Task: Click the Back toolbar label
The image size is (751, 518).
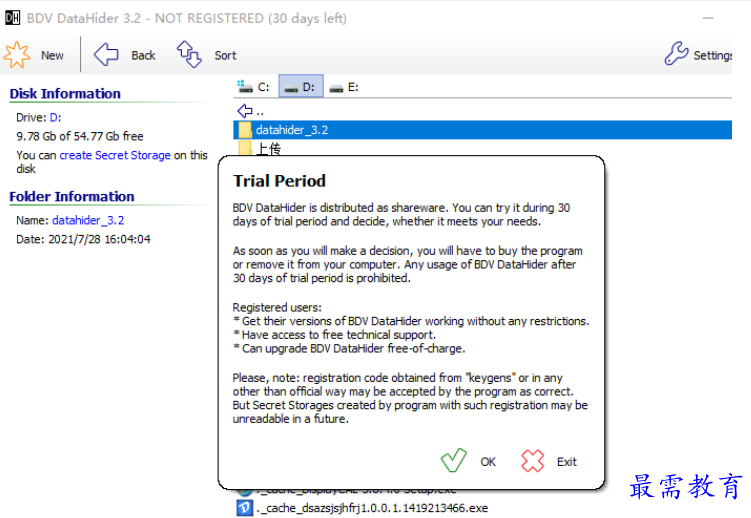Action: coord(143,56)
